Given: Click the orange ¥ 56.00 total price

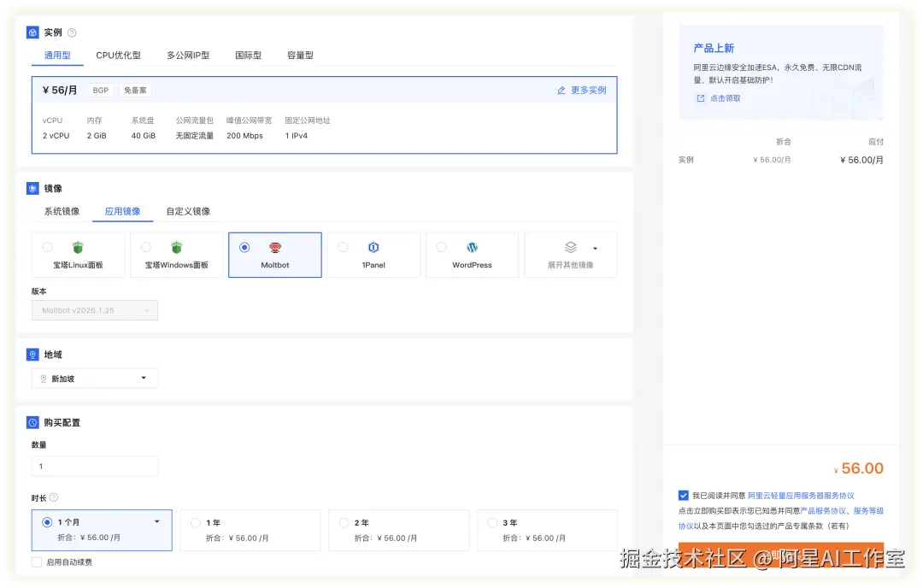Looking at the screenshot, I should click(x=859, y=468).
